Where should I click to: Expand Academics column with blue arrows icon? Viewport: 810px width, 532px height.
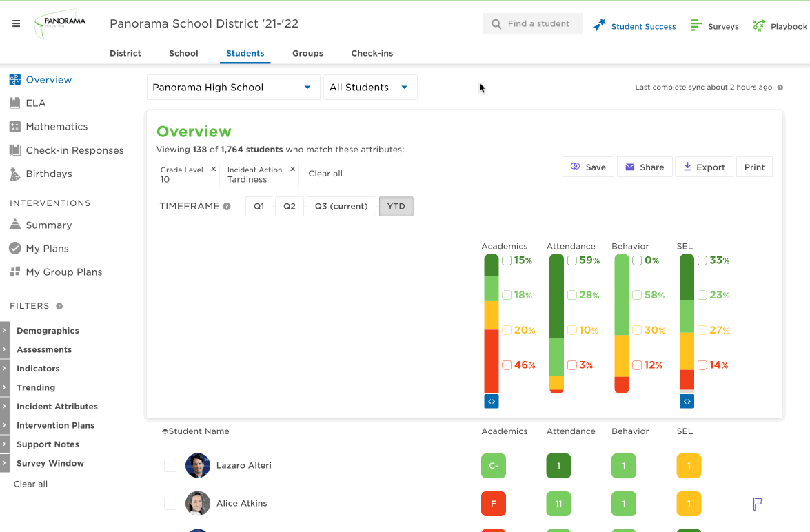point(492,401)
